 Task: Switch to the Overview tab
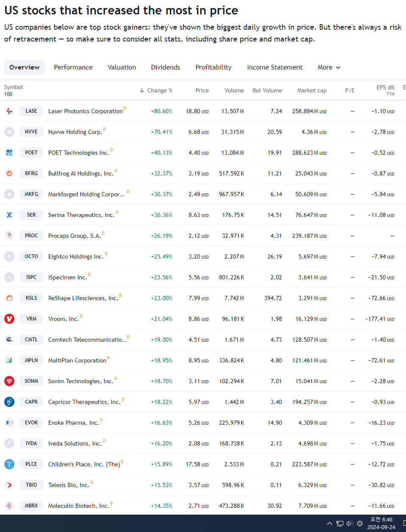24,67
